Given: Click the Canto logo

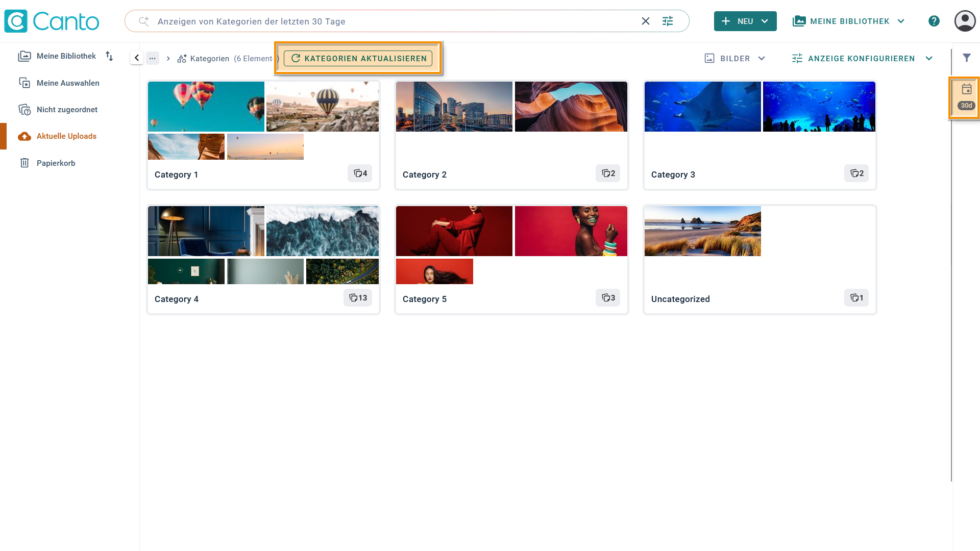Looking at the screenshot, I should (52, 21).
